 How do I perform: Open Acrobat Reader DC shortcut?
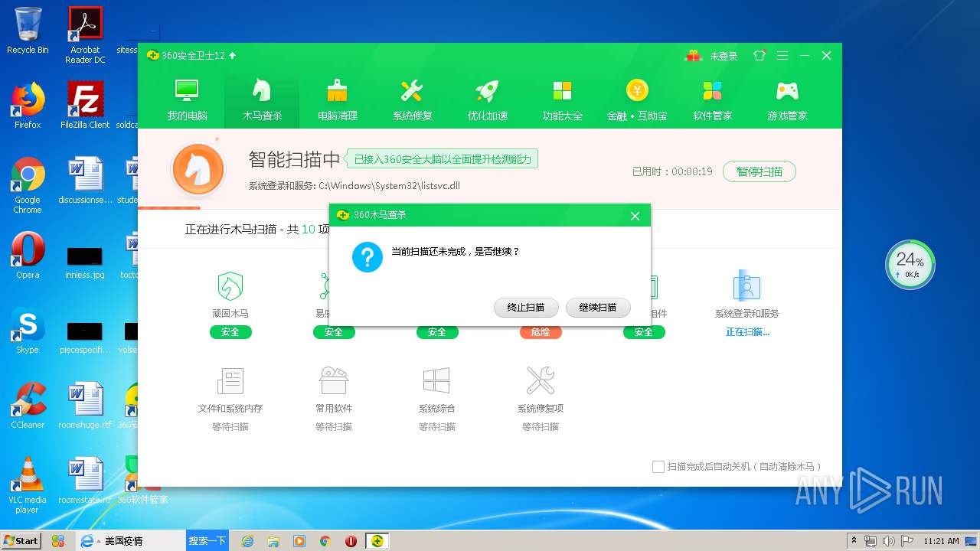(85, 34)
